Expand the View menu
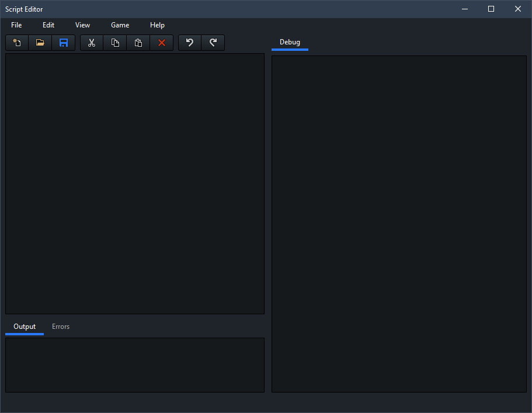 [82, 25]
